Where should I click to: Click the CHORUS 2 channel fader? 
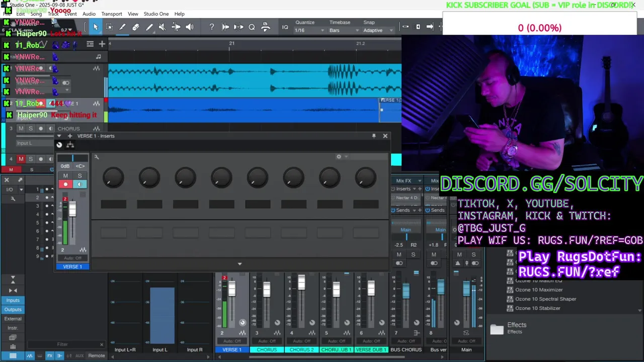click(x=301, y=283)
